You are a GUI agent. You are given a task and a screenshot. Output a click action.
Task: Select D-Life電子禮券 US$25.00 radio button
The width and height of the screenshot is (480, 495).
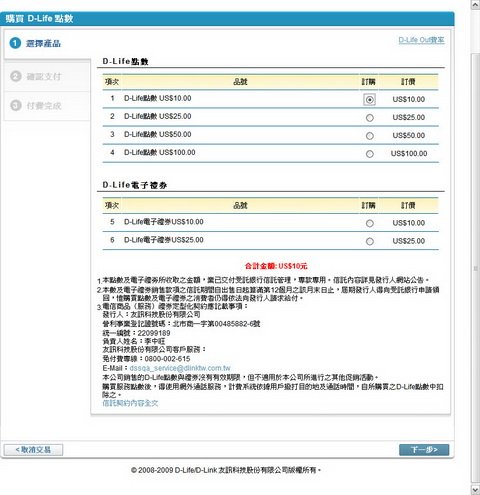click(369, 241)
